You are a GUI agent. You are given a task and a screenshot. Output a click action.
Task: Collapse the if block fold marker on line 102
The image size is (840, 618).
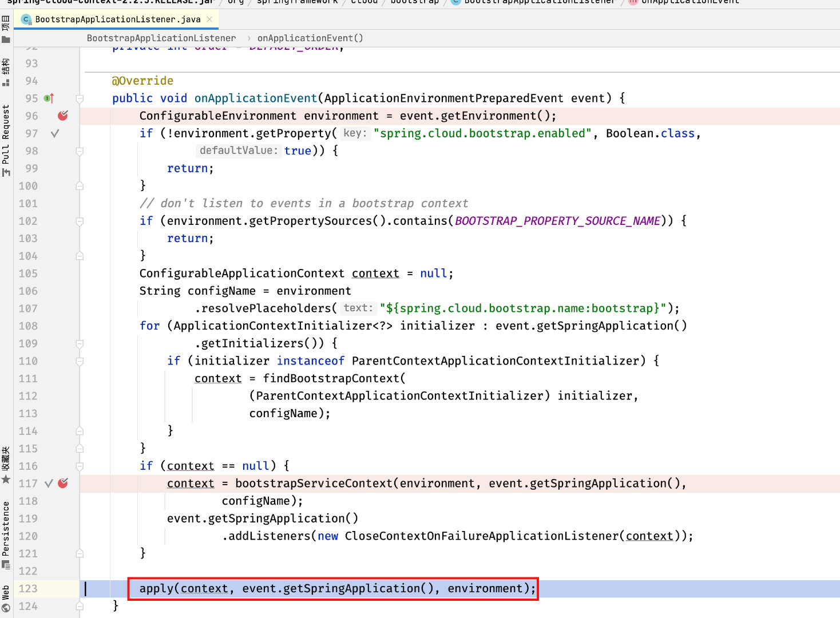click(x=80, y=221)
